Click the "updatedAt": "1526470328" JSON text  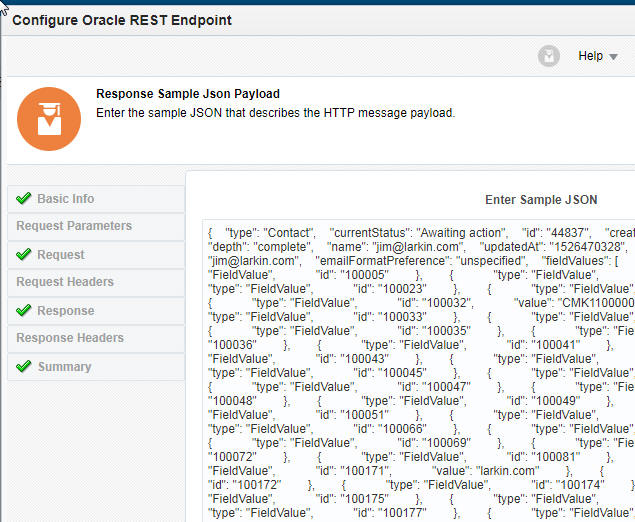pos(554,247)
